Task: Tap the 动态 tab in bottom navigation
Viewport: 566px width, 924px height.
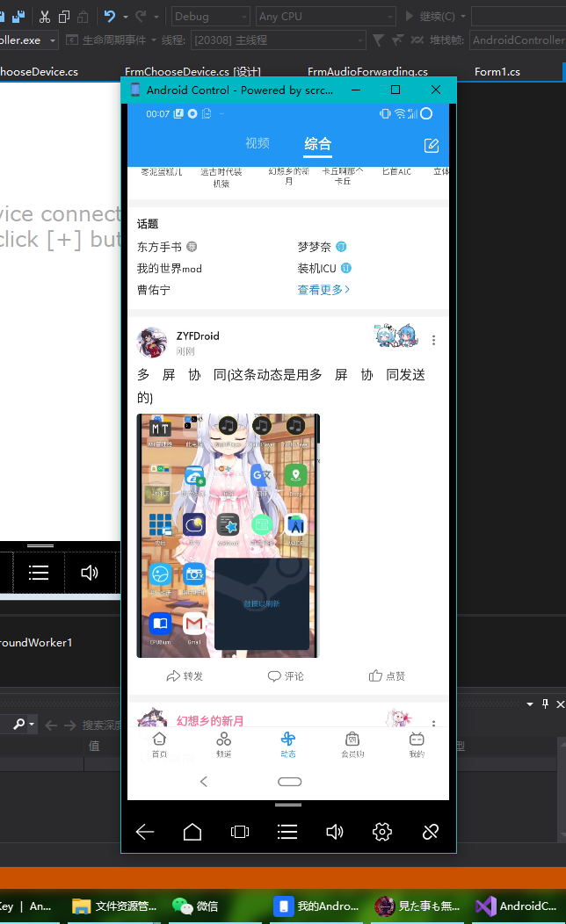Action: 287,744
